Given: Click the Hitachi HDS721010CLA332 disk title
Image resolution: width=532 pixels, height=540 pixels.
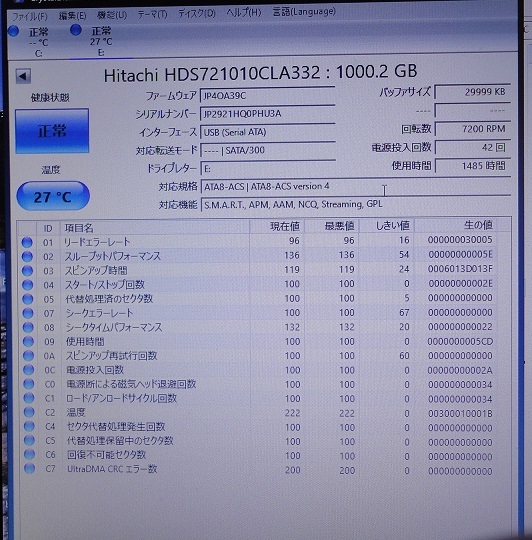Looking at the screenshot, I should (x=261, y=73).
